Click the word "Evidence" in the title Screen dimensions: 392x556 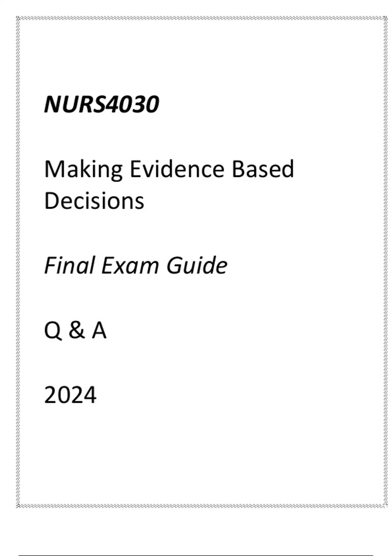coord(177,169)
